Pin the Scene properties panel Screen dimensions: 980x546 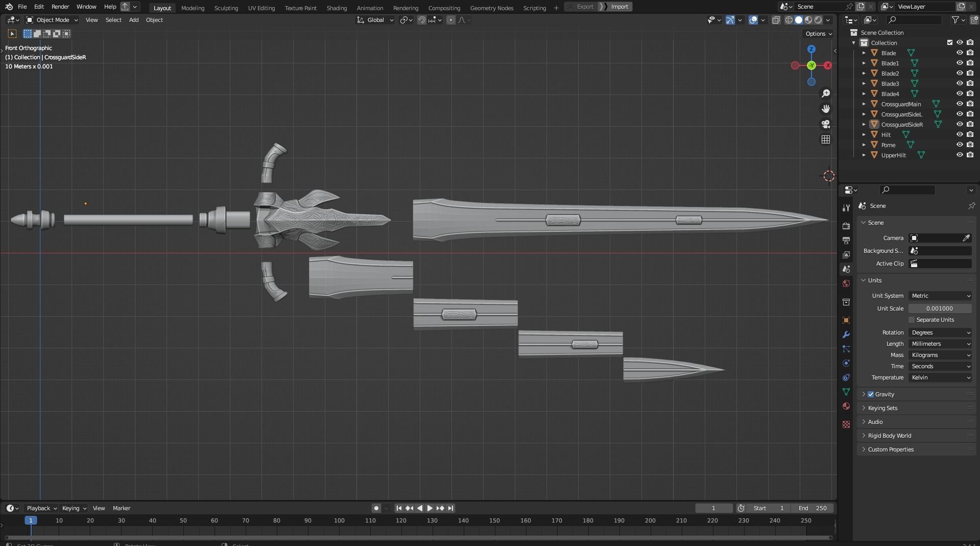click(971, 206)
